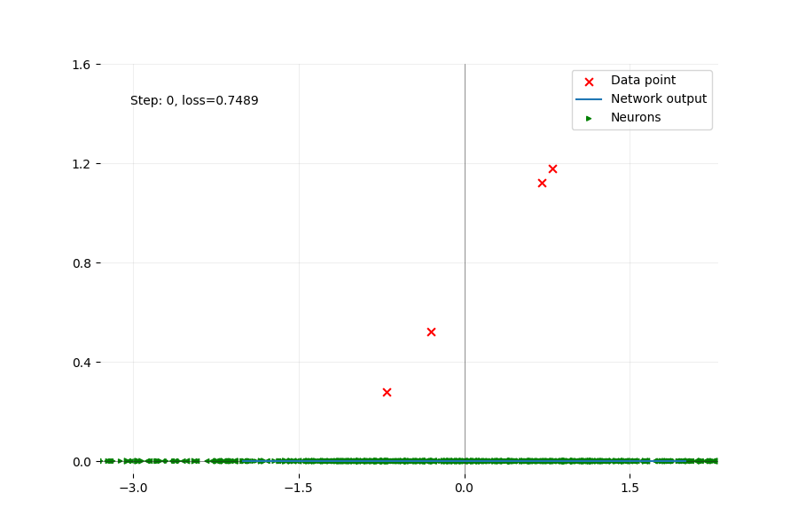The width and height of the screenshot is (798, 532).
Task: Click the 0.4 y-axis tick label
Action: [x=82, y=363]
